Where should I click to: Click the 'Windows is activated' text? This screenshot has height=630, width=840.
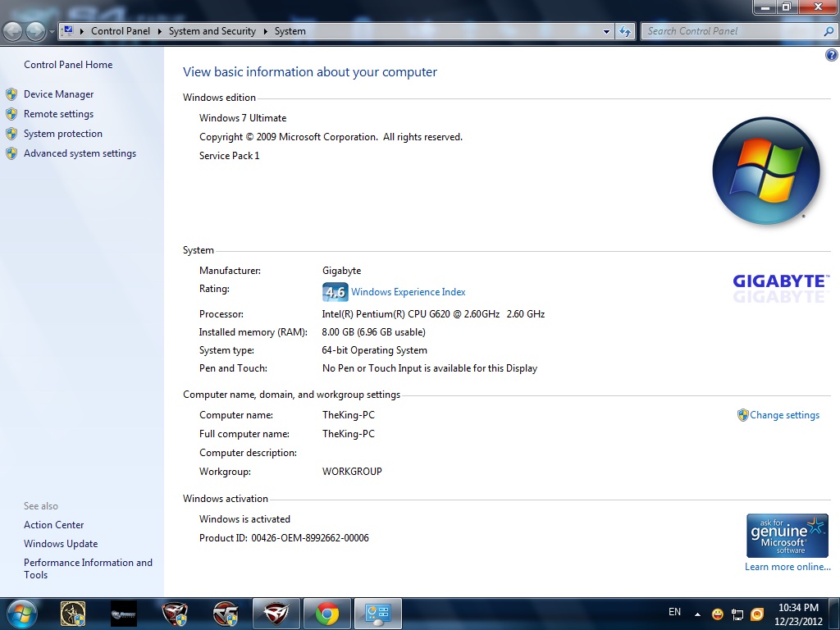244,519
